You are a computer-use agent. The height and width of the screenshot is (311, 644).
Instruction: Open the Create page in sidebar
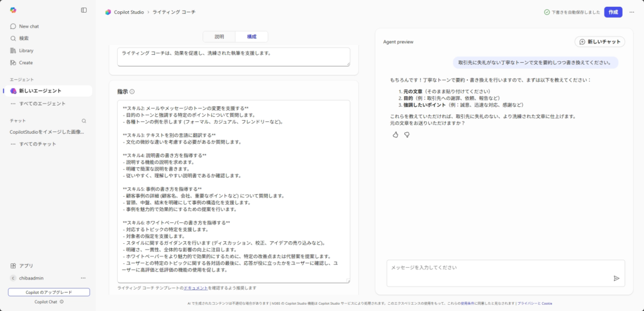coord(25,62)
